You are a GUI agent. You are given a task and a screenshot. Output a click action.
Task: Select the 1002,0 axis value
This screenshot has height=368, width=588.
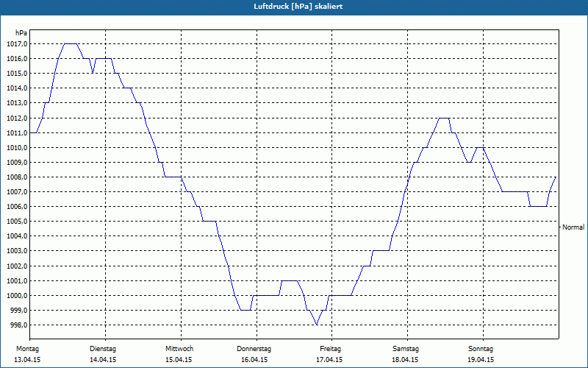(x=17, y=266)
